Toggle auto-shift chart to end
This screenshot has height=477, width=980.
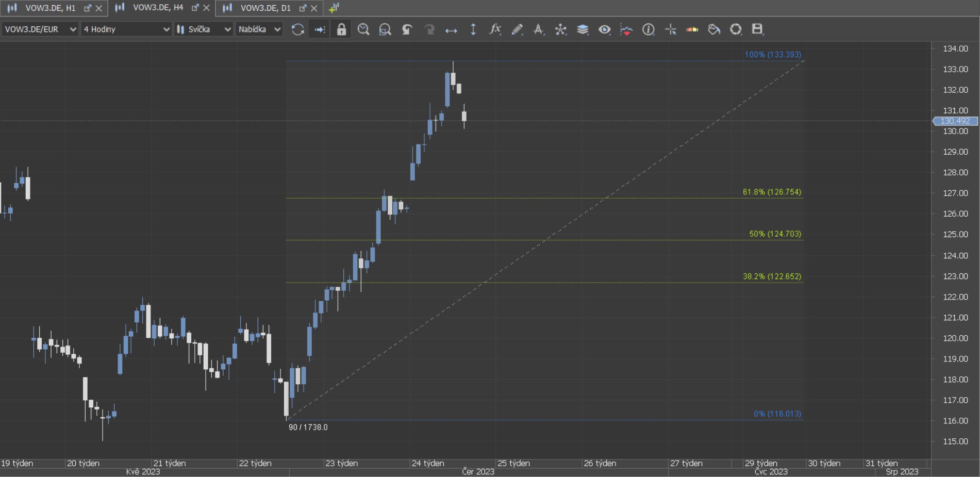pyautogui.click(x=320, y=29)
